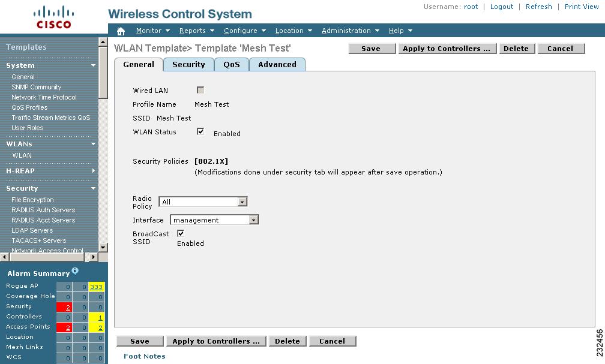Open the Print View link
Image resolution: width=605 pixels, height=364 pixels.
pyautogui.click(x=582, y=7)
